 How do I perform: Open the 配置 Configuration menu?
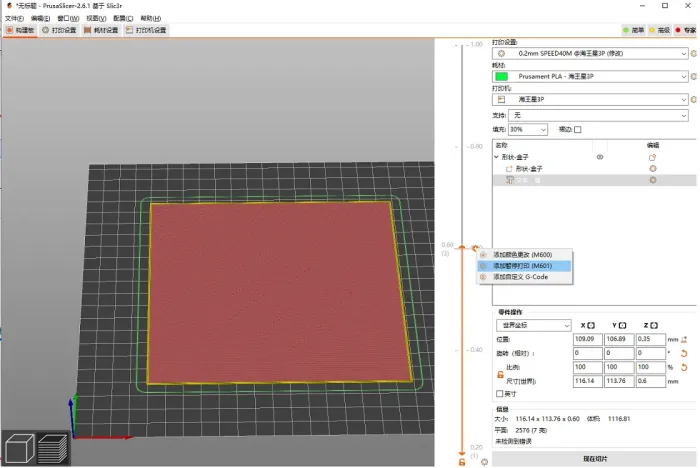click(123, 18)
